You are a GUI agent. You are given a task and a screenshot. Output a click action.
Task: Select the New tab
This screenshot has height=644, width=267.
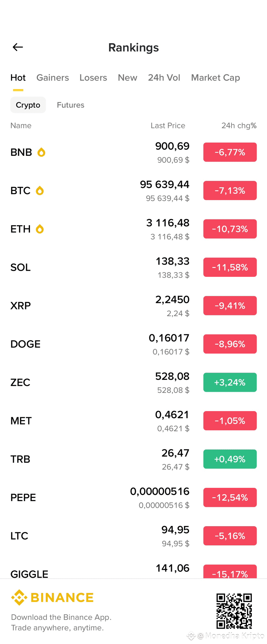(x=127, y=78)
